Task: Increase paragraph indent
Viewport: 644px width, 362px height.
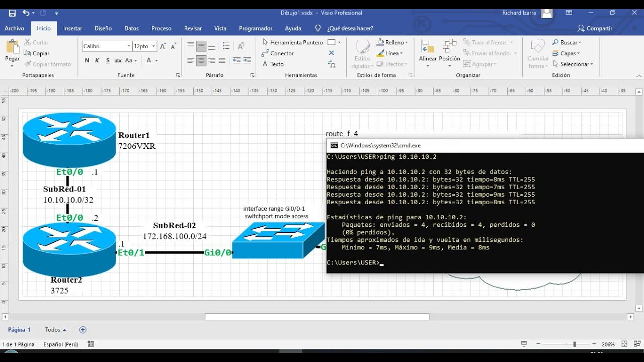Action: tap(248, 60)
